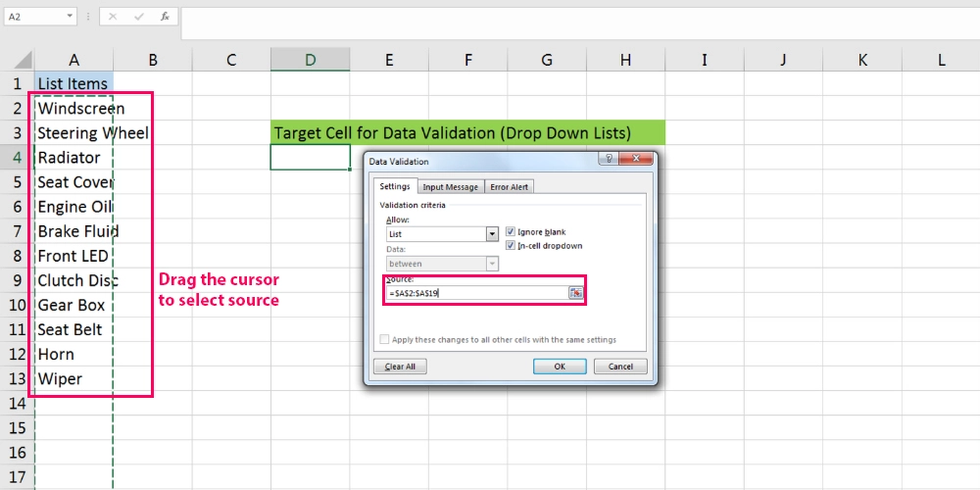Image resolution: width=980 pixels, height=490 pixels.
Task: Expand the Name Box dropdown arrow
Action: click(69, 17)
